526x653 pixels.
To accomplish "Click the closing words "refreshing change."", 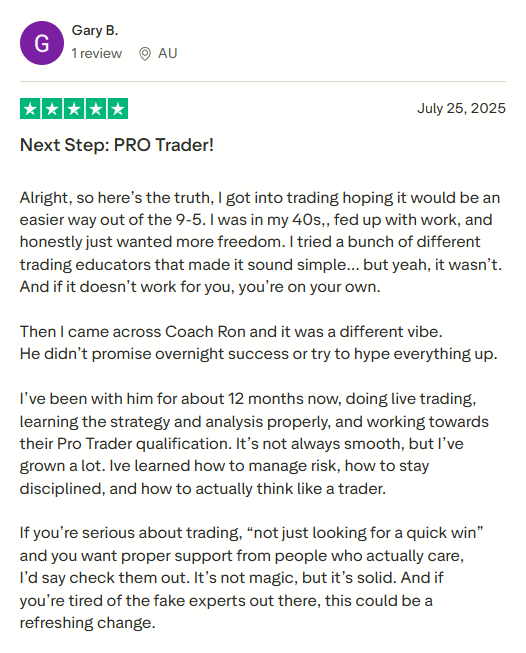I will pyautogui.click(x=87, y=623).
